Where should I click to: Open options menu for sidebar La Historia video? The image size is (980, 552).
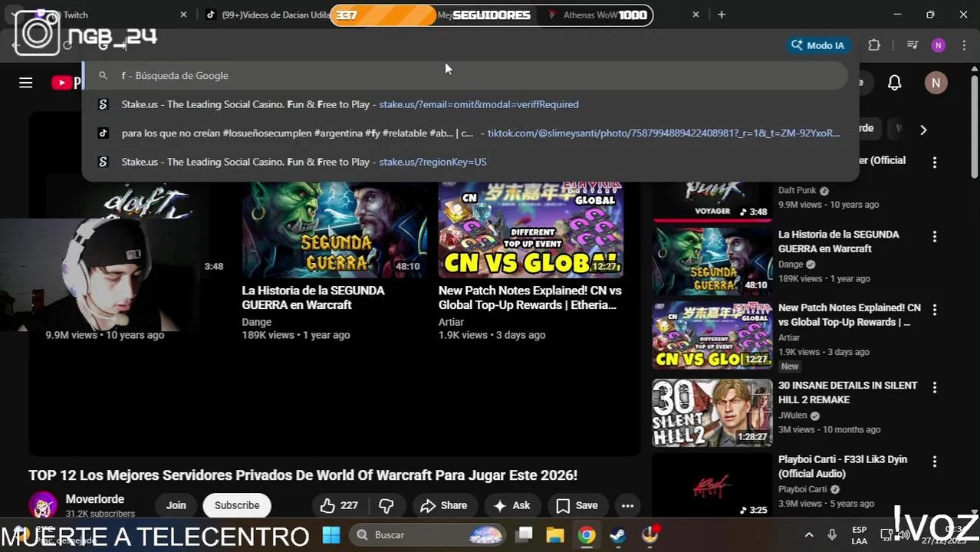coord(934,237)
